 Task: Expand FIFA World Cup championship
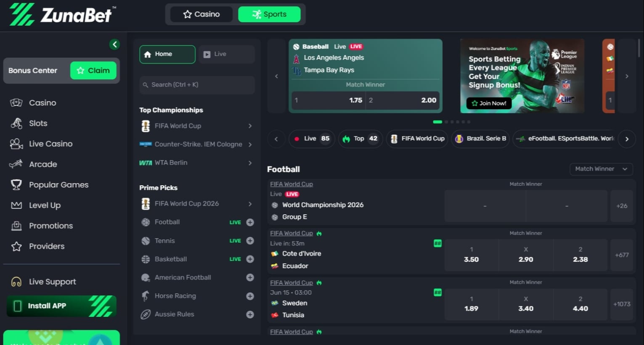click(x=250, y=126)
